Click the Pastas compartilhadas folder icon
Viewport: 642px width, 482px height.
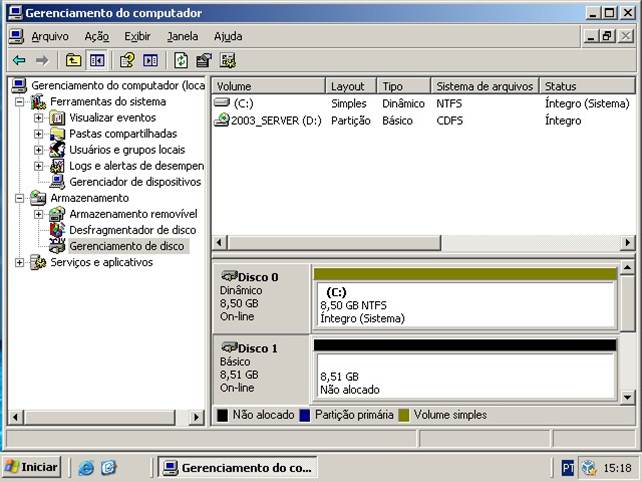pos(57,134)
